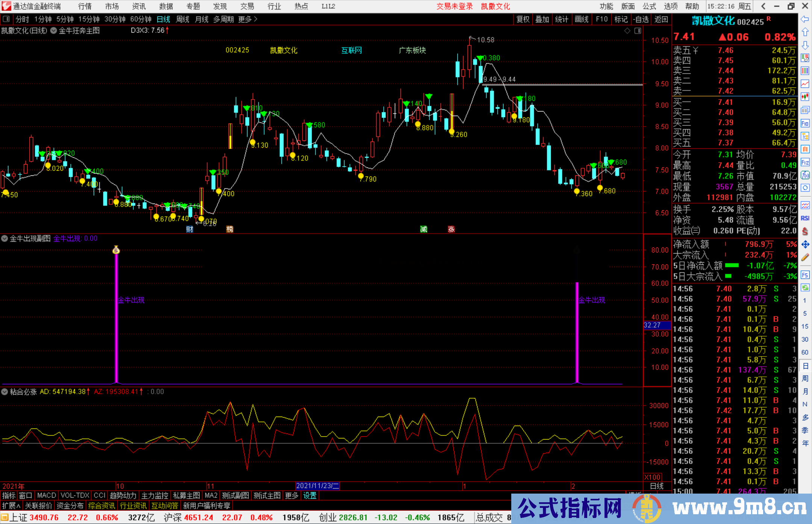Toggle the left panel icon beside 分时
Image resolution: width=812 pixels, height=524 pixels.
6,19
